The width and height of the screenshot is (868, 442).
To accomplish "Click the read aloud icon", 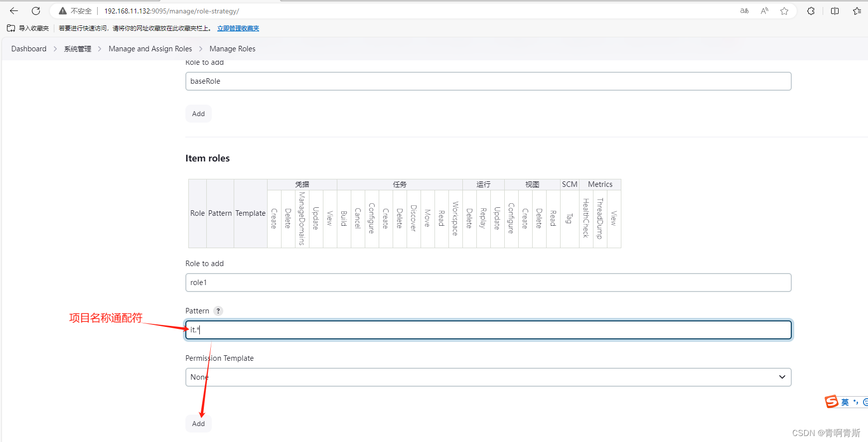I will click(764, 11).
